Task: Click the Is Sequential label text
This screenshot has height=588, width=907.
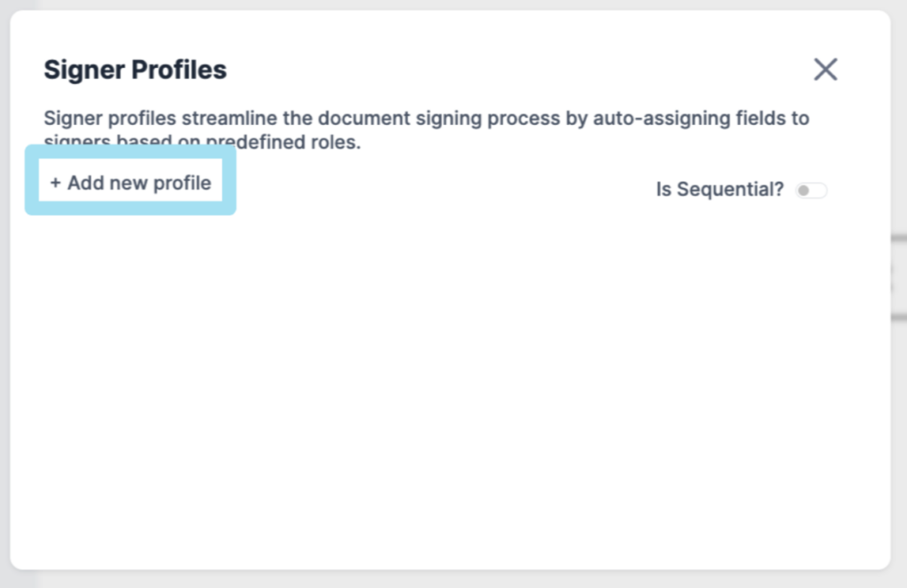Action: (718, 189)
